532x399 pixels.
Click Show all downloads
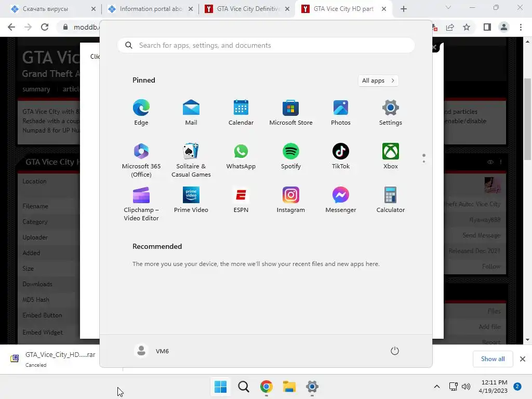(493, 359)
